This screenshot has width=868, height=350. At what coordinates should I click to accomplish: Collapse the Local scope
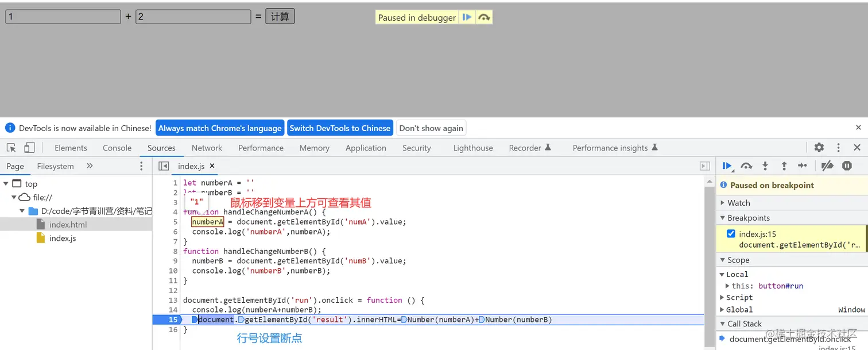[722, 274]
